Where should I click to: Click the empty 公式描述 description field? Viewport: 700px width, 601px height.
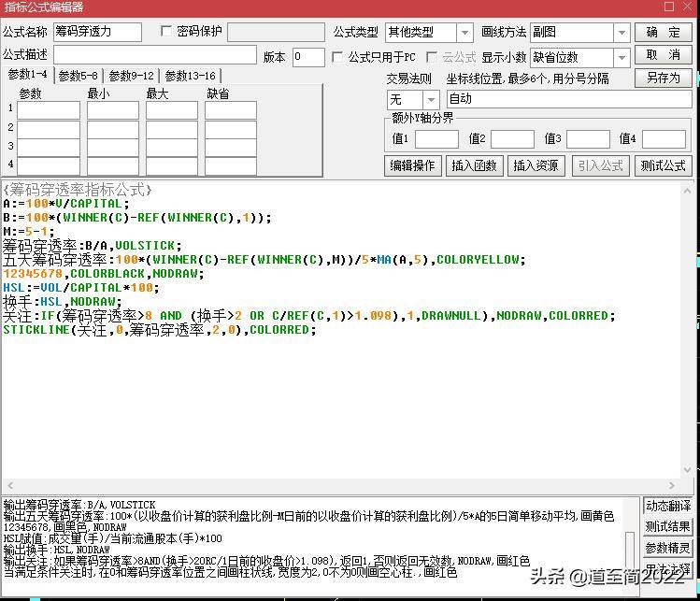coord(155,55)
